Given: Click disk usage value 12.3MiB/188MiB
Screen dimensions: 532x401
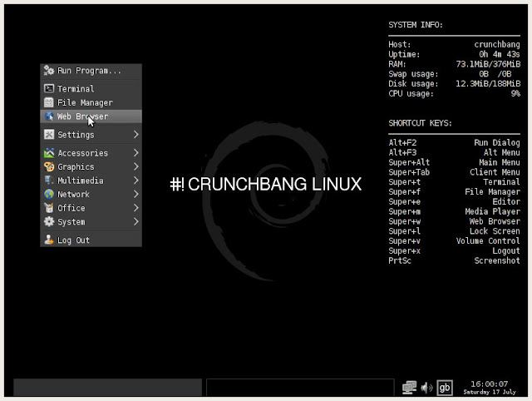Looking at the screenshot, I should (x=488, y=83).
